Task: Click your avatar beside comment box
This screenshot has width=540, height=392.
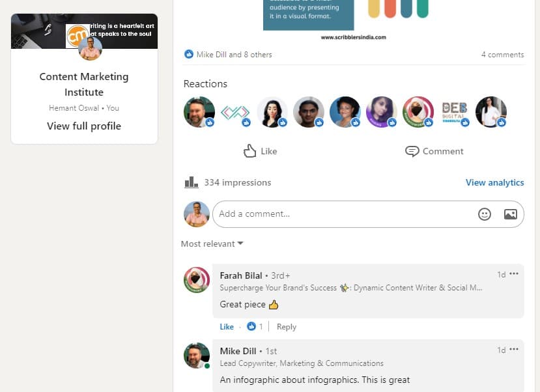Action: (197, 214)
